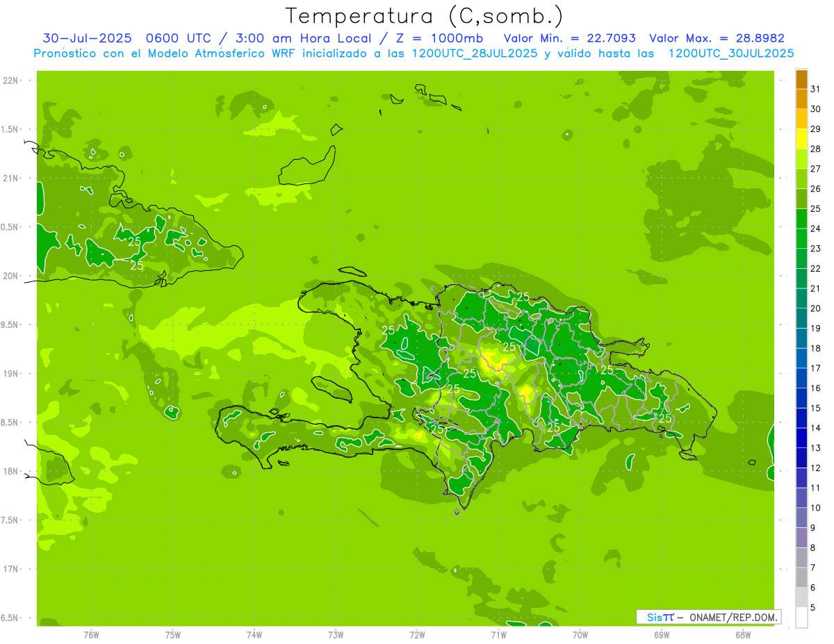
Task: Select the olive-green swatch between 25 and 26
Action: pyautogui.click(x=801, y=199)
